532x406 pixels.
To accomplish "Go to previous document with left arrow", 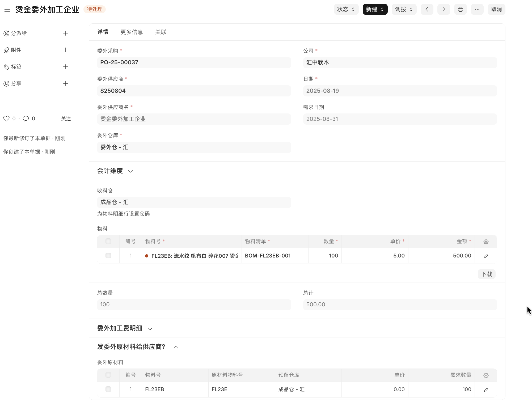I will coord(427,9).
